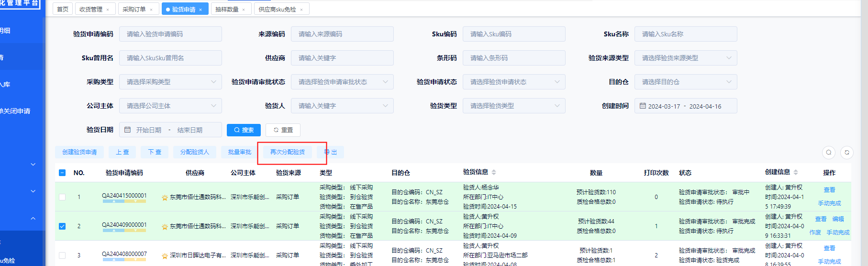Open the 公司主体 dropdown
The image size is (868, 266).
(170, 106)
